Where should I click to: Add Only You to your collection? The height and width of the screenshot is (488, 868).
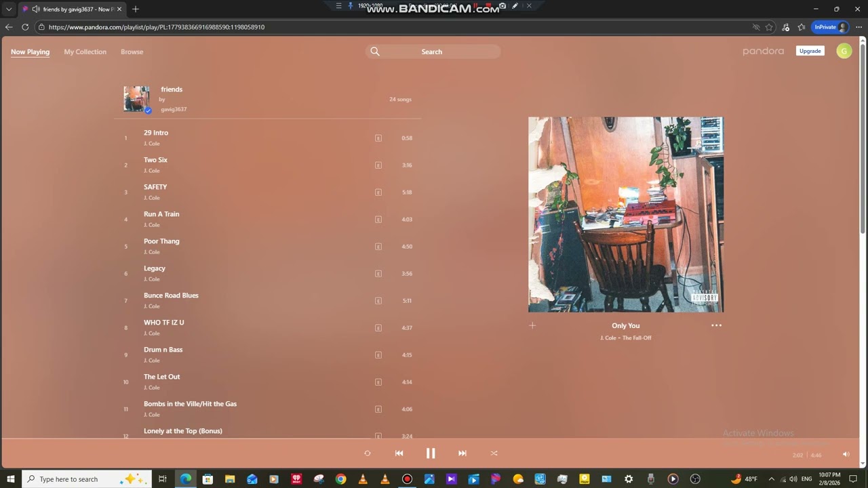[x=532, y=325]
